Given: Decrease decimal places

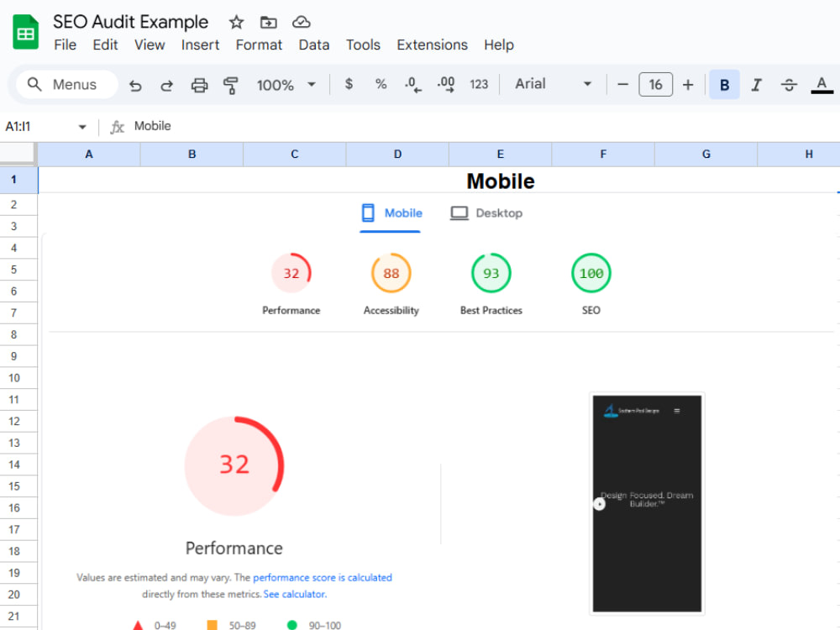Looking at the screenshot, I should (x=412, y=84).
